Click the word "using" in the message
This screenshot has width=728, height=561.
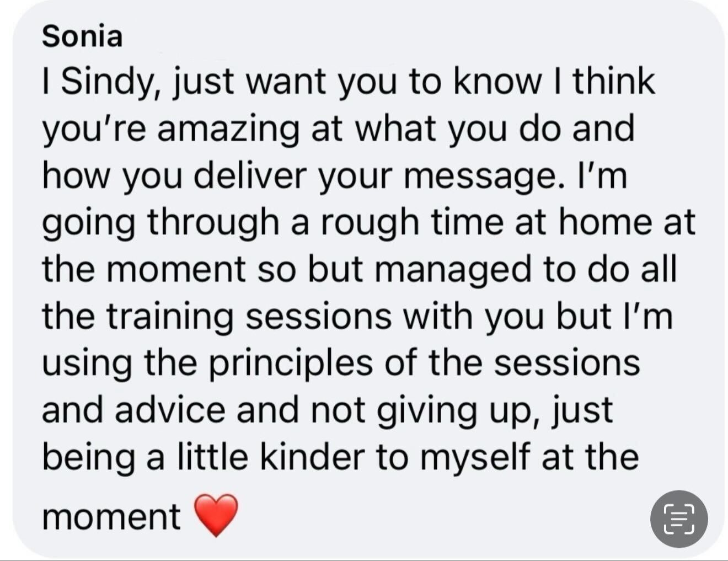[x=87, y=365]
